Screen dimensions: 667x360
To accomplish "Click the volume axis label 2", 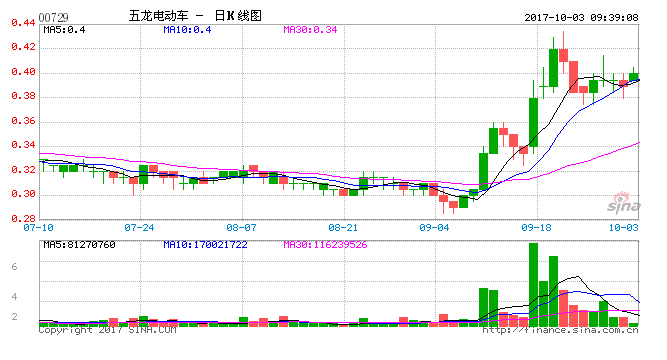I will (14, 317).
